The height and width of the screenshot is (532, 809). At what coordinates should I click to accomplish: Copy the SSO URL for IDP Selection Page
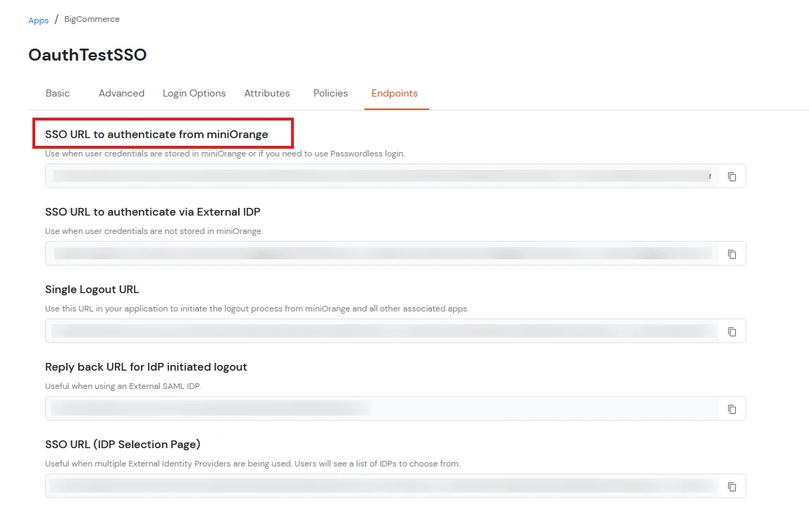(x=731, y=486)
